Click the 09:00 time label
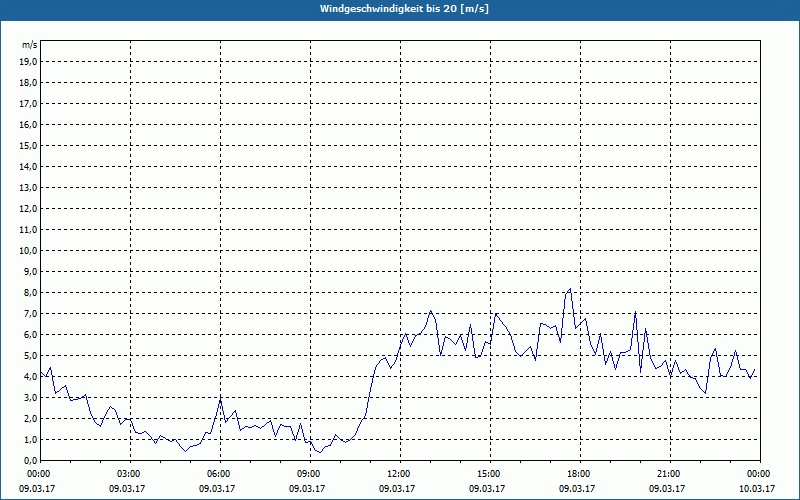The image size is (800, 500). click(311, 474)
